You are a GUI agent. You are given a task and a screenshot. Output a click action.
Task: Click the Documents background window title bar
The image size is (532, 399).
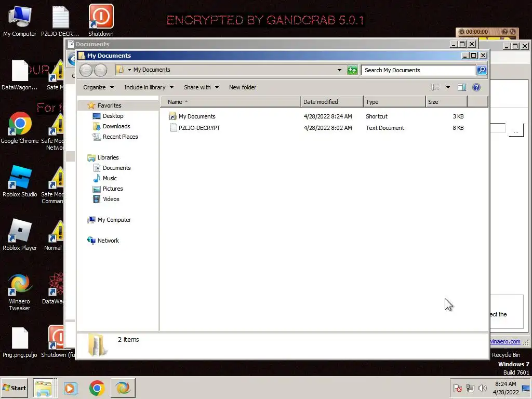coord(258,44)
